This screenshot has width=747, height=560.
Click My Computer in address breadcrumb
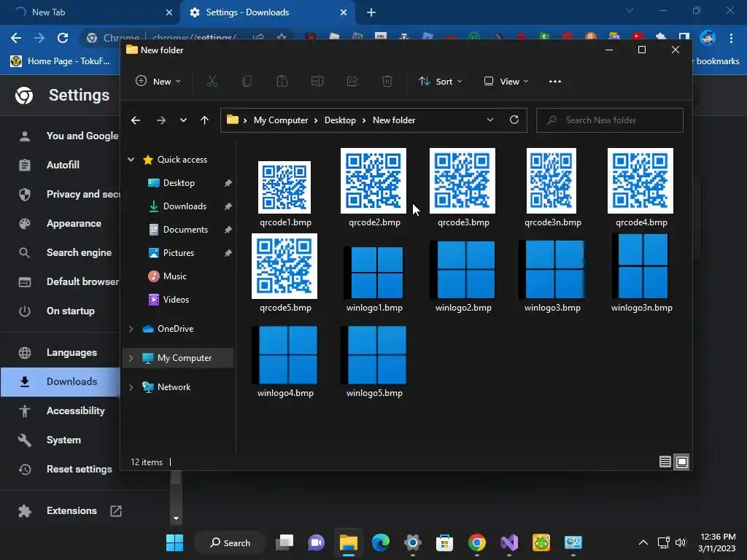(x=281, y=120)
